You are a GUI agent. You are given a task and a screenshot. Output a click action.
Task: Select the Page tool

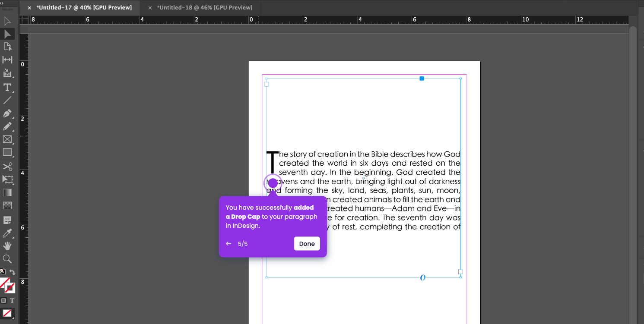point(7,47)
